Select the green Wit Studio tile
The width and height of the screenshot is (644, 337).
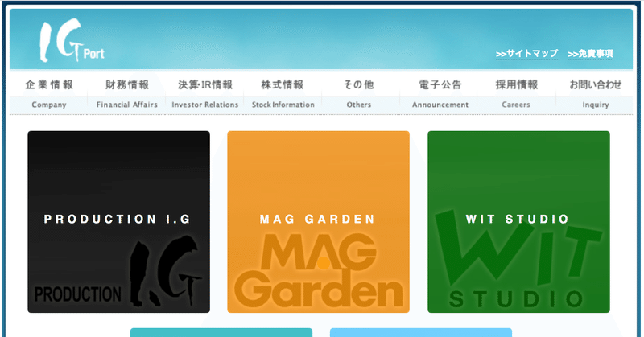pos(518,222)
